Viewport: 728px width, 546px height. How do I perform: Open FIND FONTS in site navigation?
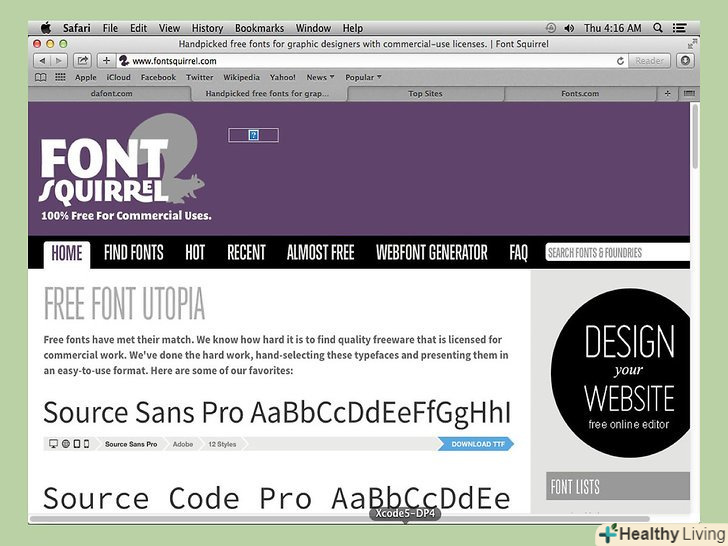[134, 253]
